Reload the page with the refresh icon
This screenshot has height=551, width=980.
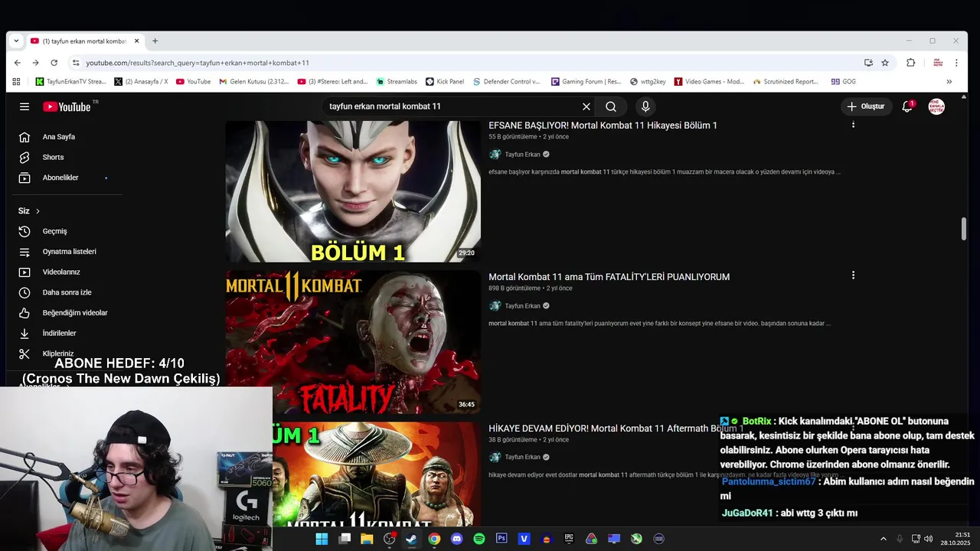[54, 63]
